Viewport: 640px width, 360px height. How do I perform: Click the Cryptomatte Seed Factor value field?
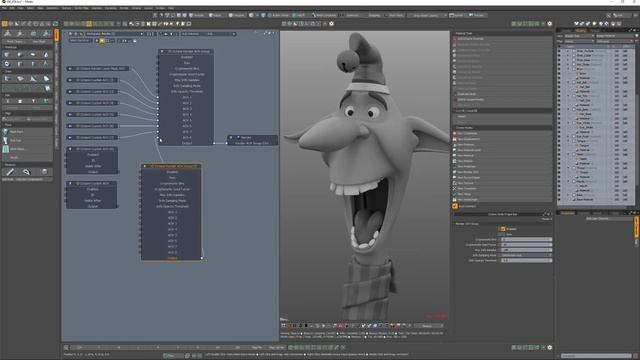(526, 245)
